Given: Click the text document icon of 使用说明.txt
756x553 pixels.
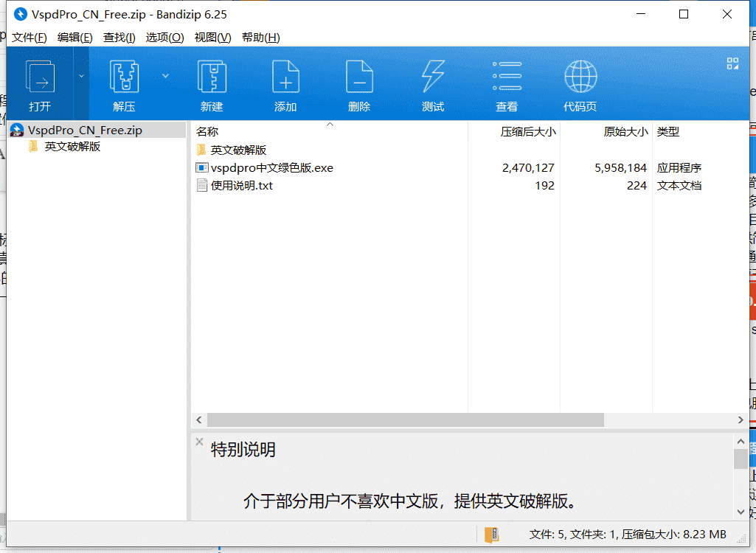Looking at the screenshot, I should pyautogui.click(x=201, y=186).
